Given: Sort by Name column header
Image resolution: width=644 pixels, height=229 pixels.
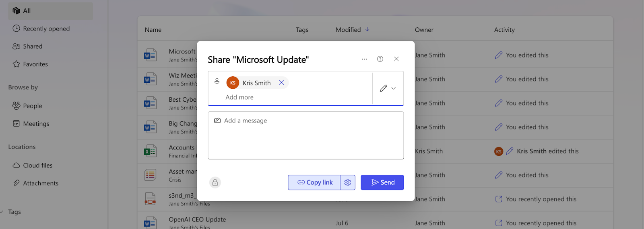Looking at the screenshot, I should click(x=153, y=30).
